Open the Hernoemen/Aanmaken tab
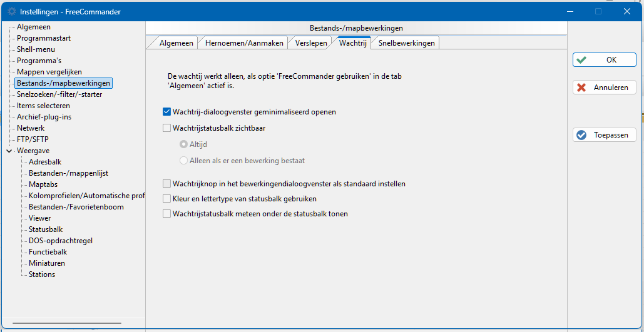This screenshot has height=332, width=644. point(244,43)
